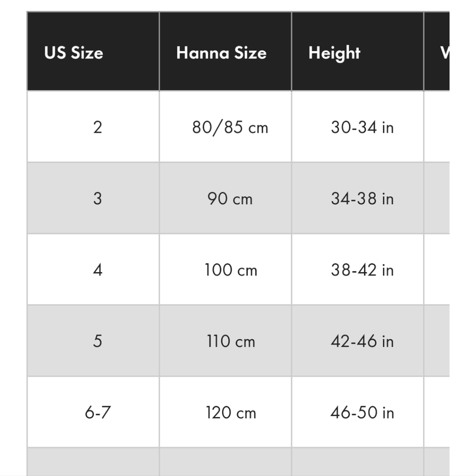Click the 90 cm Hanna size cell
The height and width of the screenshot is (476, 476).
click(x=225, y=198)
